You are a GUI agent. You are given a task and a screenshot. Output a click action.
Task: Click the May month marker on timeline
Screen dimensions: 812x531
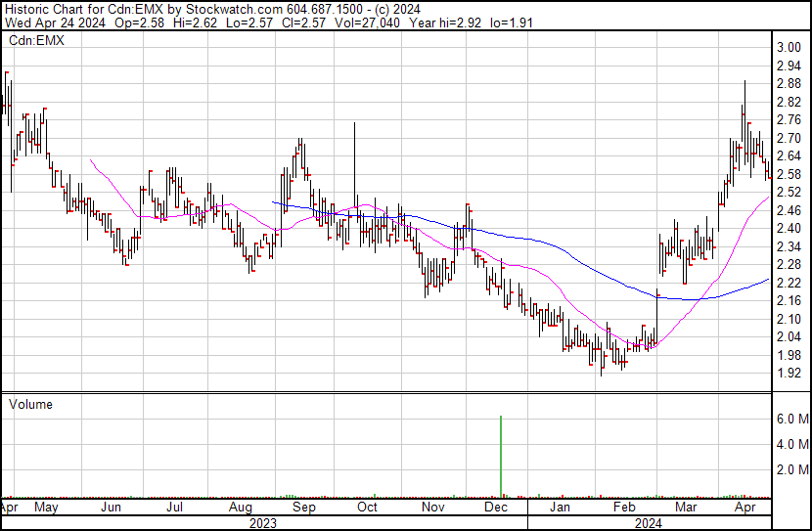[x=46, y=509]
